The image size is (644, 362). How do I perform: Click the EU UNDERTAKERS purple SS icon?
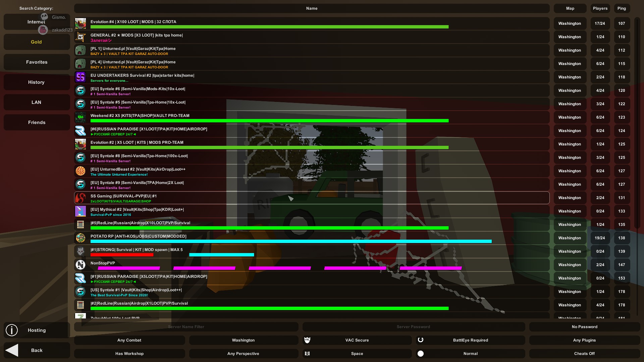pos(80,77)
